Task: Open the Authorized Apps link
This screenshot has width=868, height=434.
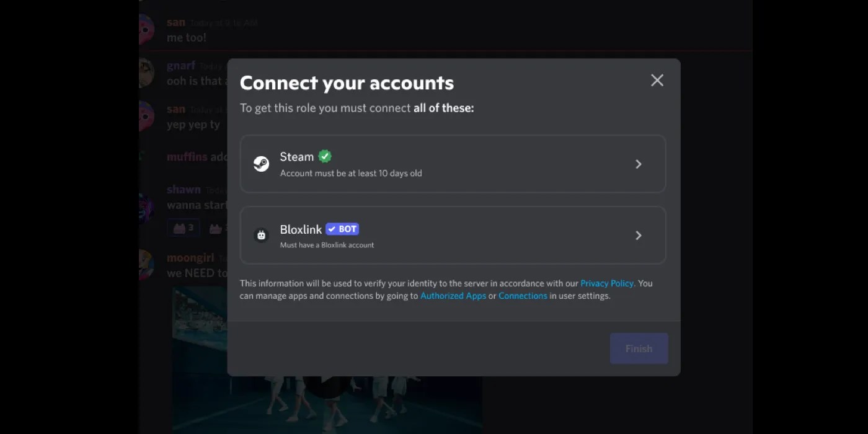Action: pos(453,296)
